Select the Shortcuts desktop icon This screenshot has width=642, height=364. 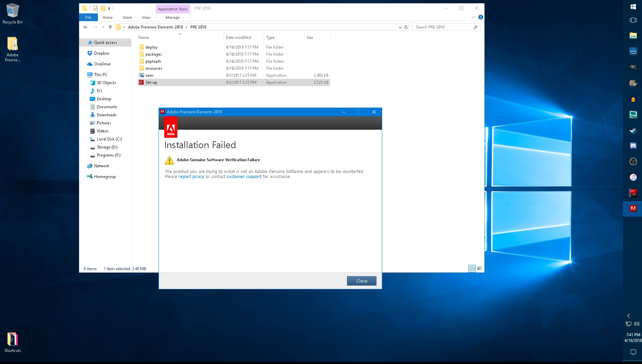13,342
